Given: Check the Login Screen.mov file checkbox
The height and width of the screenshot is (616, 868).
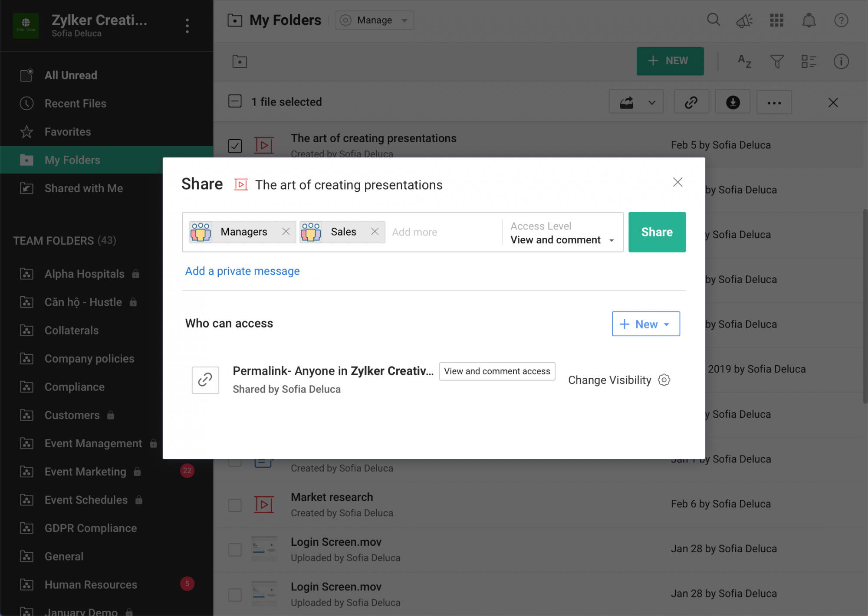Looking at the screenshot, I should [x=235, y=550].
